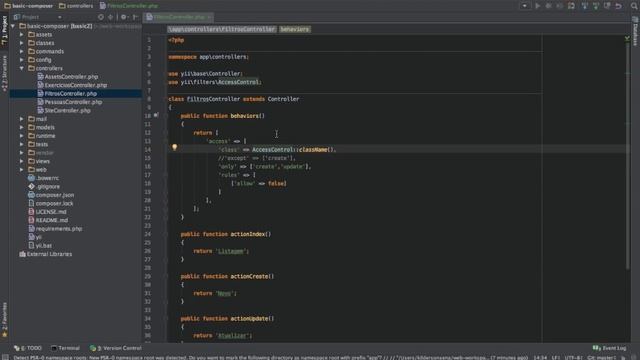The image size is (640, 360).
Task: Open the run configuration dropdown
Action: point(524,6)
